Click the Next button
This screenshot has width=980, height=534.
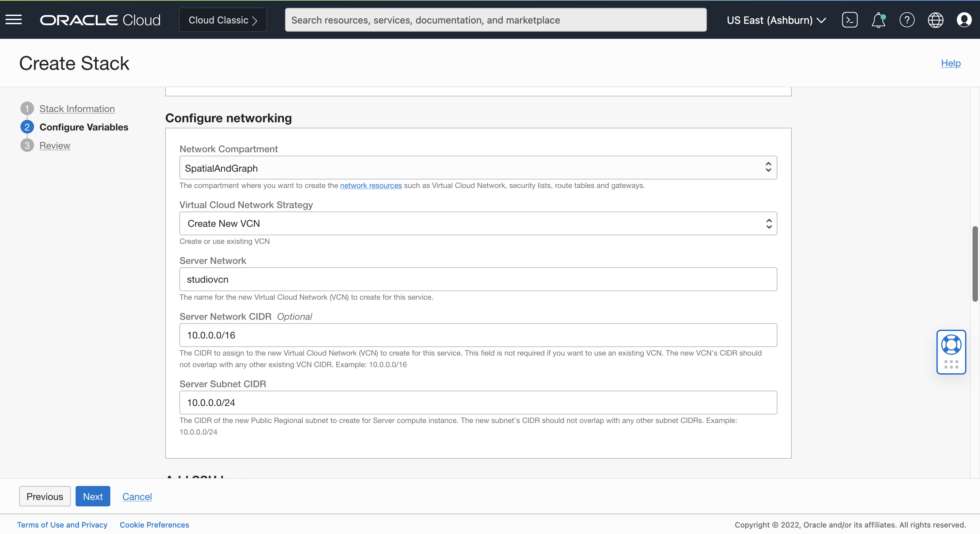[92, 496]
